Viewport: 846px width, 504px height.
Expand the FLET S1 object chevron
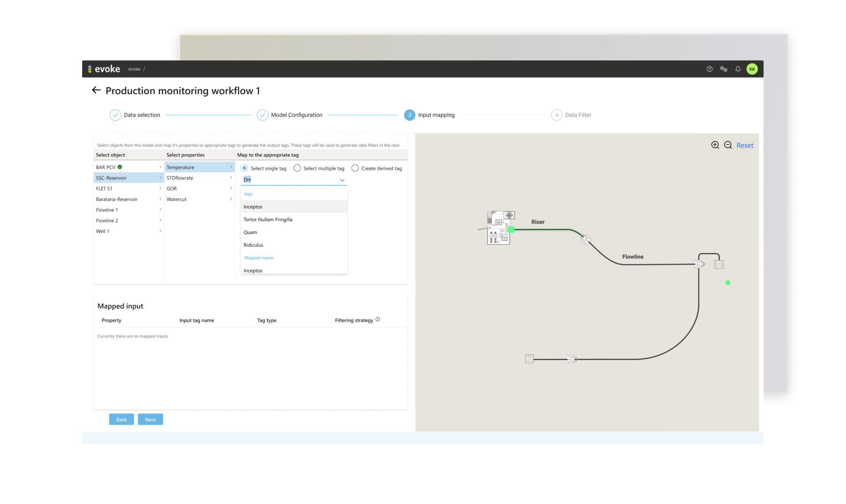[160, 188]
